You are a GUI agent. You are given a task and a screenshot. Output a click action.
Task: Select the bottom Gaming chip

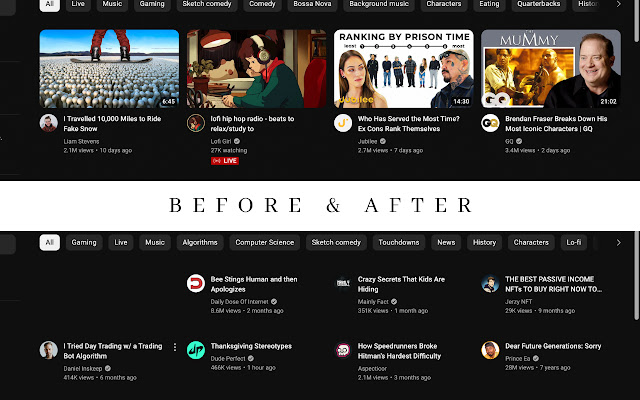tap(84, 242)
